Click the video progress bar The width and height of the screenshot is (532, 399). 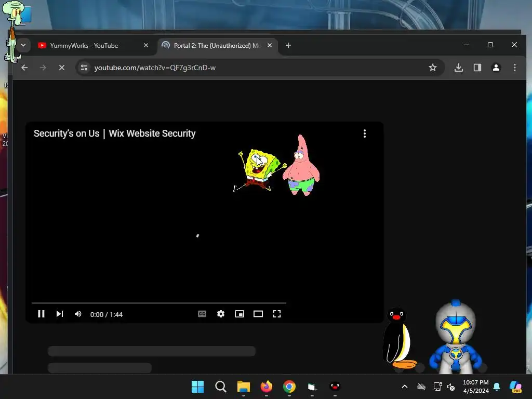159,303
